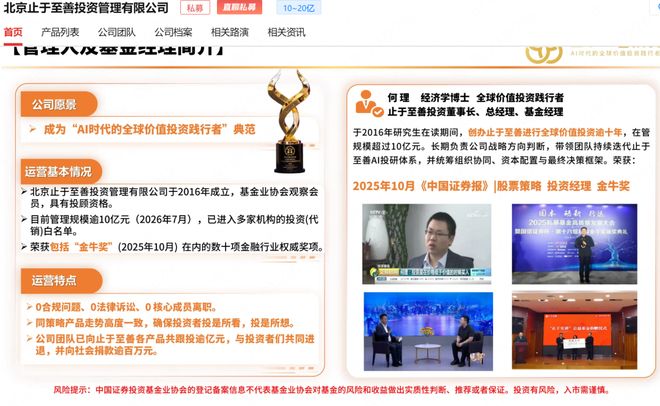
Task: Click the company name 北京止于至善投资管理有限公司 heading
Action: click(x=86, y=8)
